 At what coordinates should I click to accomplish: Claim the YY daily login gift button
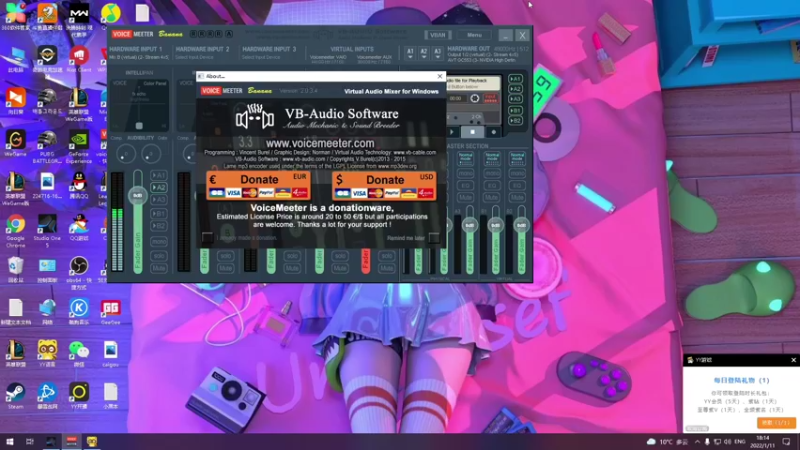tap(776, 422)
